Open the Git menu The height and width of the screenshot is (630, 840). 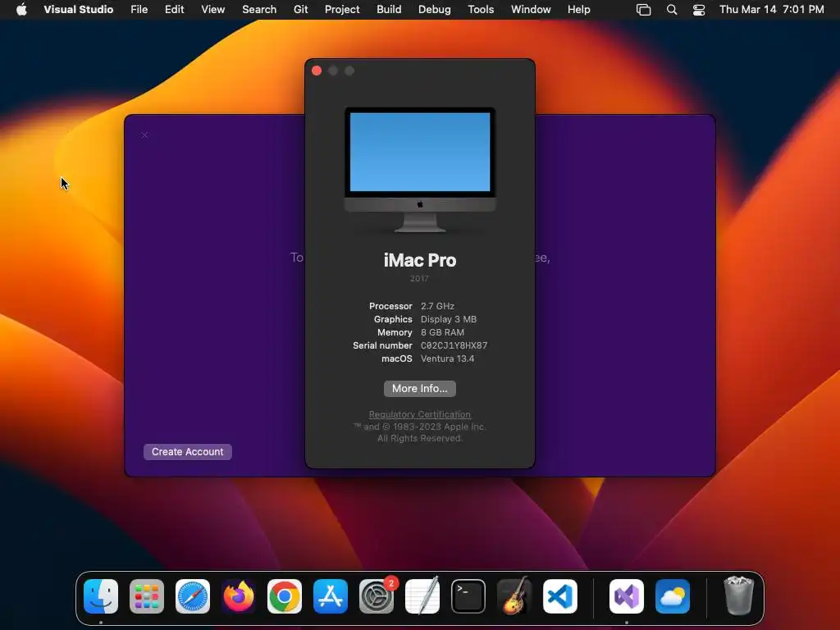coord(300,9)
